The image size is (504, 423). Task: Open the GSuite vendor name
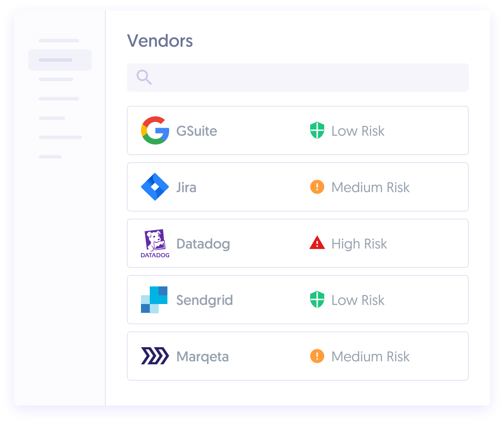(196, 131)
